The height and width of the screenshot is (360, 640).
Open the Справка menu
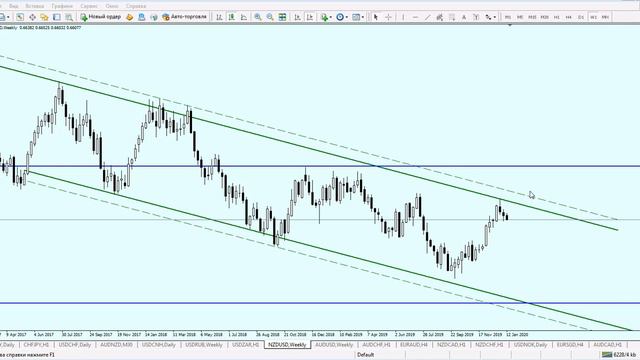tap(136, 6)
